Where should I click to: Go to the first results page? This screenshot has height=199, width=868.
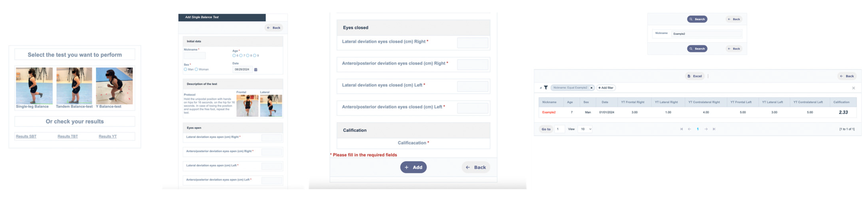tap(681, 129)
